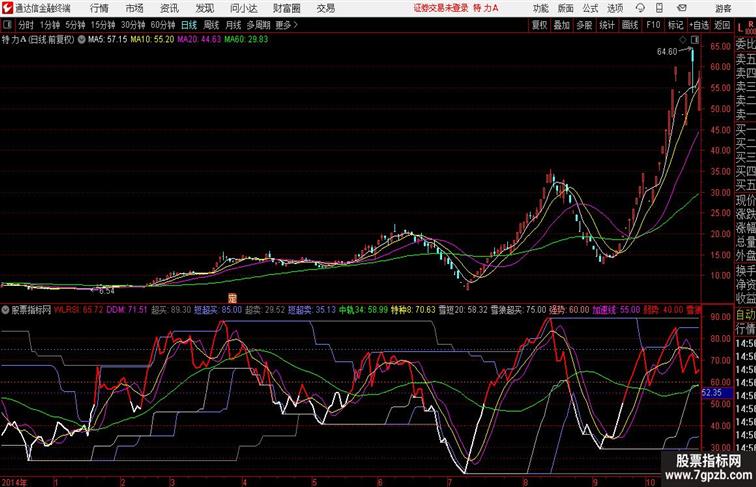The width and height of the screenshot is (756, 487).
Task: Click the 64.60 high price label
Action: click(x=667, y=52)
